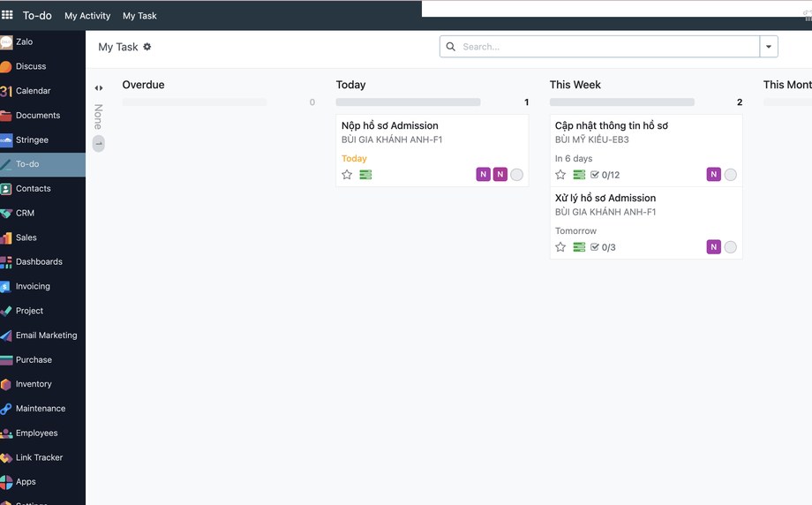Viewport: 812px width, 505px height.
Task: Click the Today count 1
Action: coord(526,102)
